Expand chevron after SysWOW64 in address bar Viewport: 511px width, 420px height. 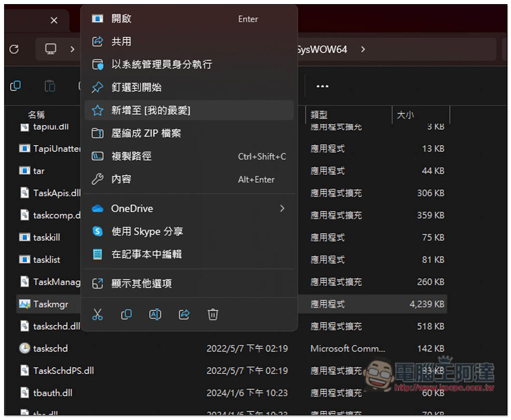(x=363, y=49)
